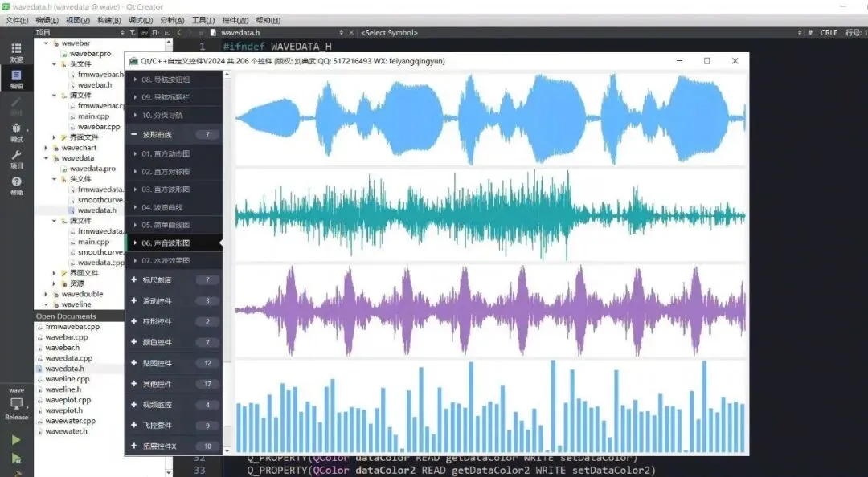Image resolution: width=868 pixels, height=477 pixels.
Task: Expand the 滑动控件 group with plus icon
Action: tap(134, 300)
